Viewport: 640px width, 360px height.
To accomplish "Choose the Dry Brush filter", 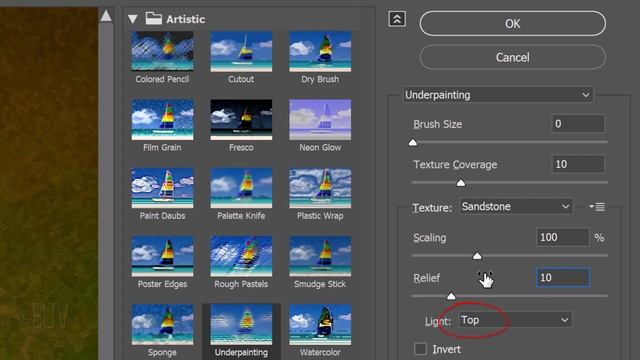I will (x=320, y=52).
